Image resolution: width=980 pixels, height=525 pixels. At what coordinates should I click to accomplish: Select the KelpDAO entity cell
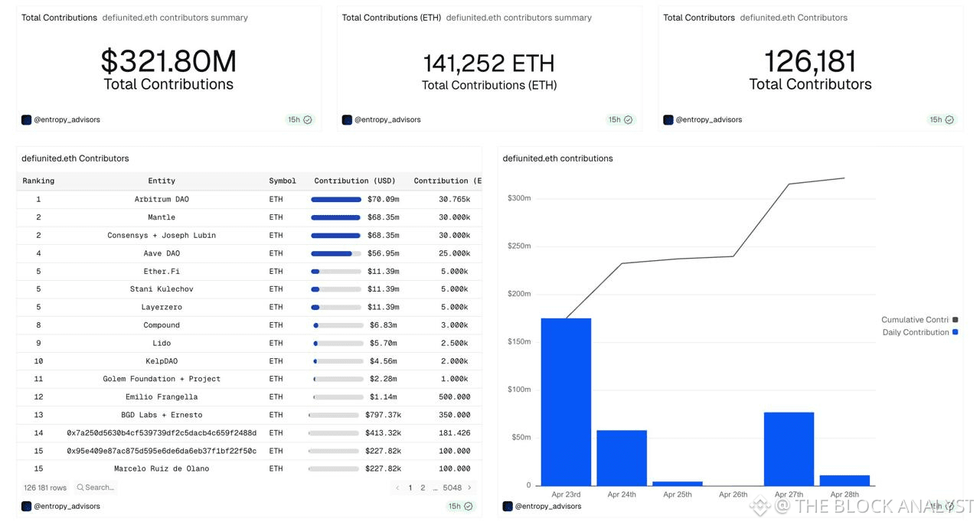coord(162,361)
